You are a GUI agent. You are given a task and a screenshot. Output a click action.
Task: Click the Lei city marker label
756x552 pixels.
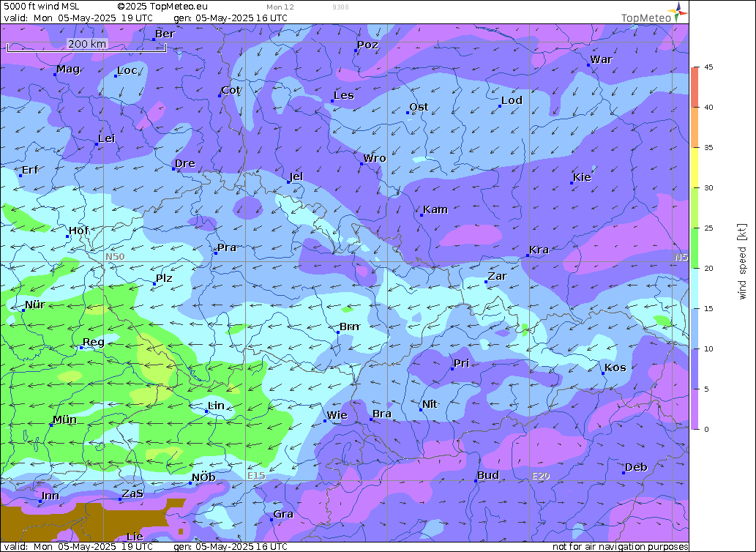107,139
